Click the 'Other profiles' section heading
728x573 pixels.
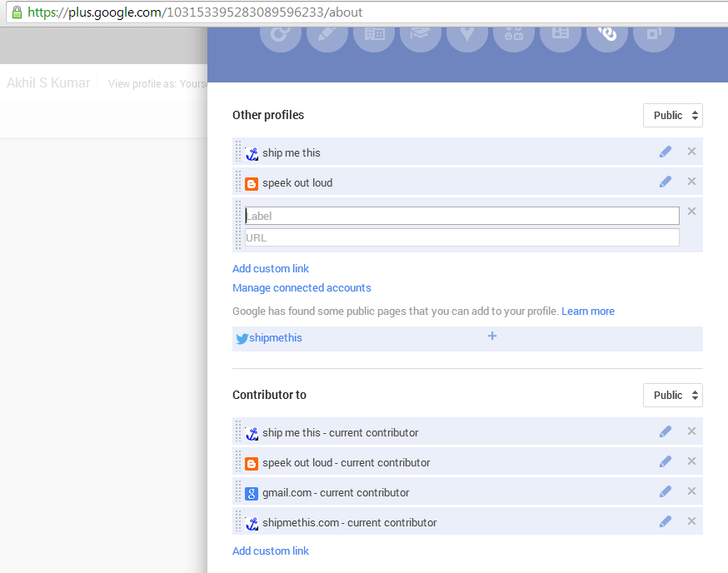click(x=268, y=115)
